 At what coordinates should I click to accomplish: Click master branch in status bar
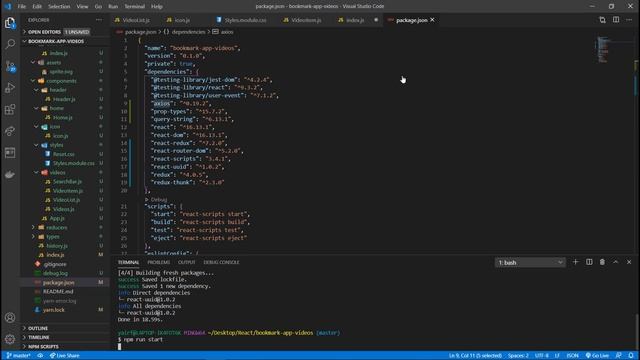pos(18,356)
